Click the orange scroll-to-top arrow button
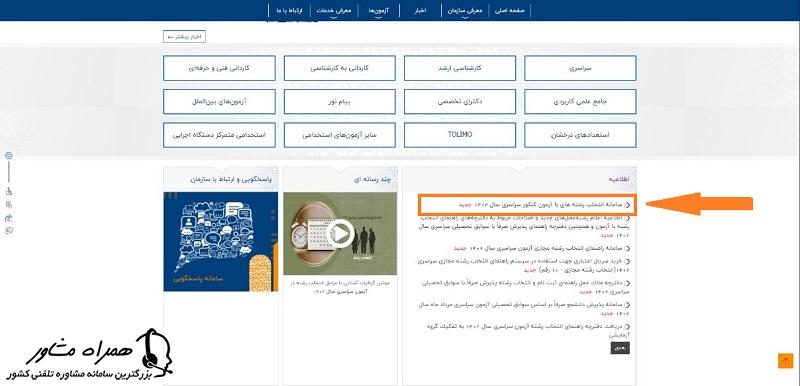Image resolution: width=800 pixels, height=386 pixels. [786, 361]
